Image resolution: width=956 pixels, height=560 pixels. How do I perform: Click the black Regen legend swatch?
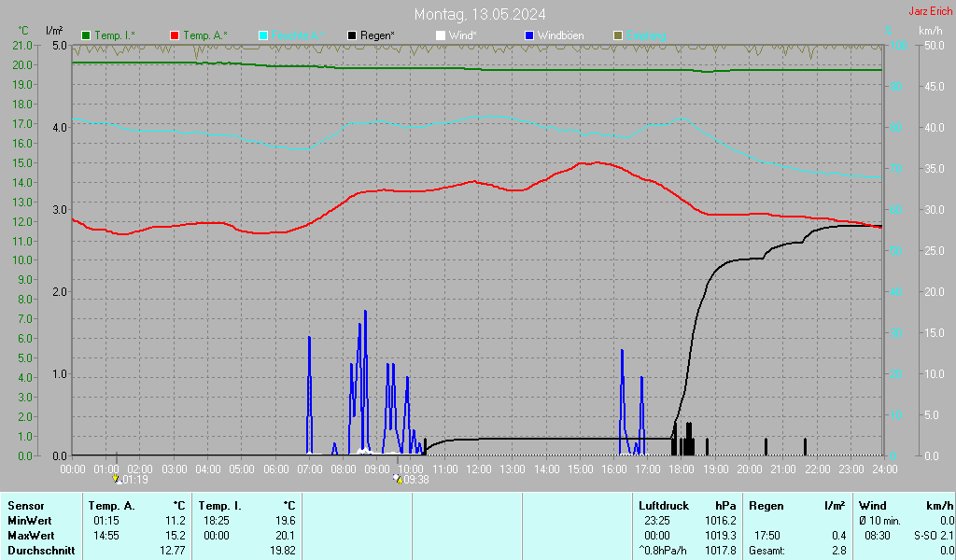coord(352,35)
